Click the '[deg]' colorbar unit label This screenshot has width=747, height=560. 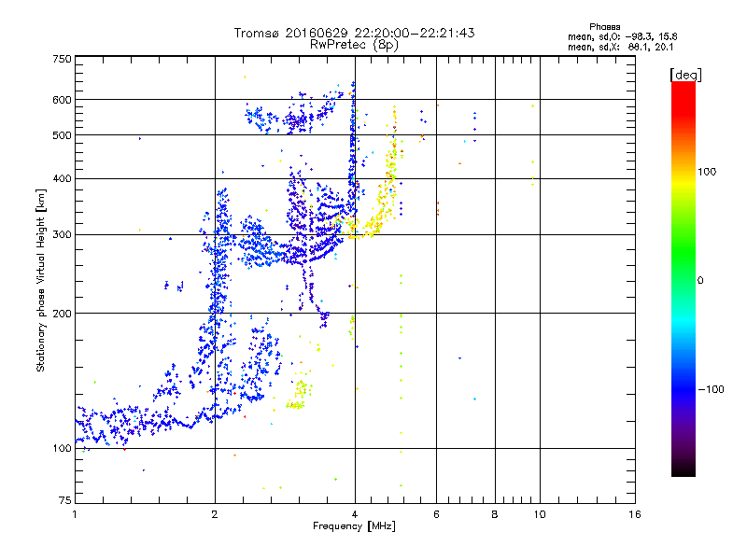(685, 75)
